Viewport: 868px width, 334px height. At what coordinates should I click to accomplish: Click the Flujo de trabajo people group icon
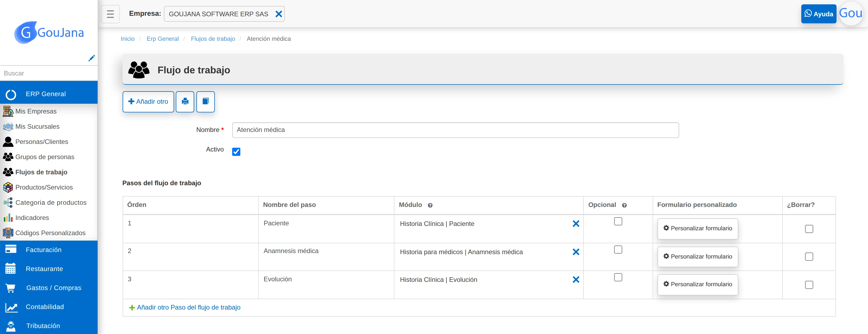tap(139, 70)
